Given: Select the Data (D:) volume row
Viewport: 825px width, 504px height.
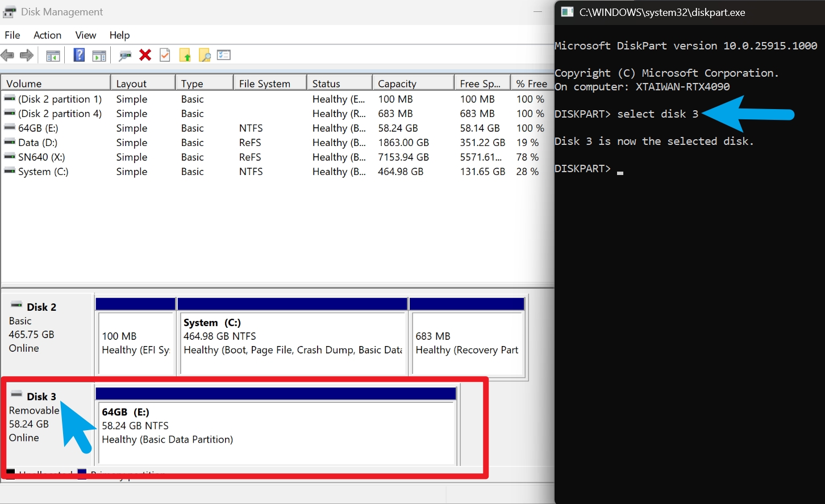Looking at the screenshot, I should [x=37, y=143].
